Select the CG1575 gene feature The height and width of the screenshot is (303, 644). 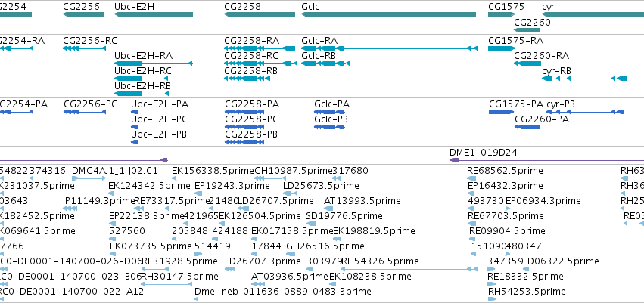(502, 14)
